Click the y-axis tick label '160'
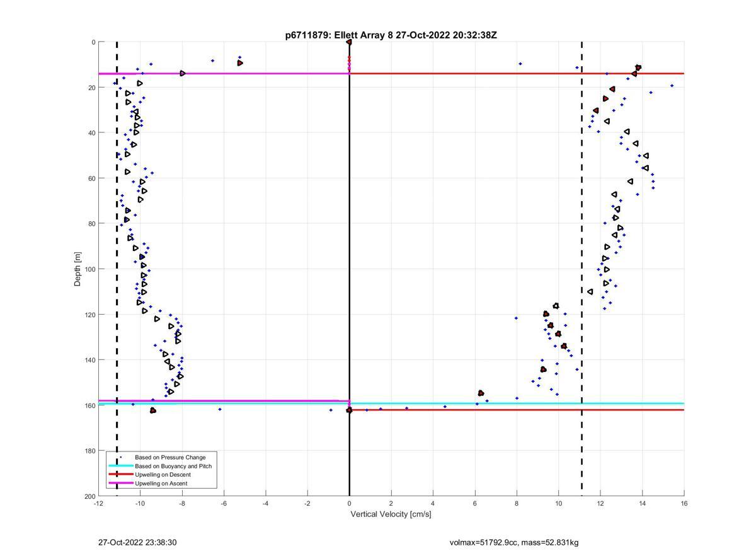Viewport: 756px width, 558px height. 89,405
